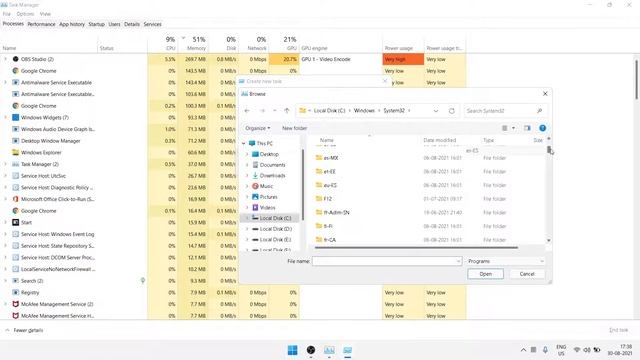Select Downloads in Browse navigation pane
640x360 pixels.
[272, 176]
